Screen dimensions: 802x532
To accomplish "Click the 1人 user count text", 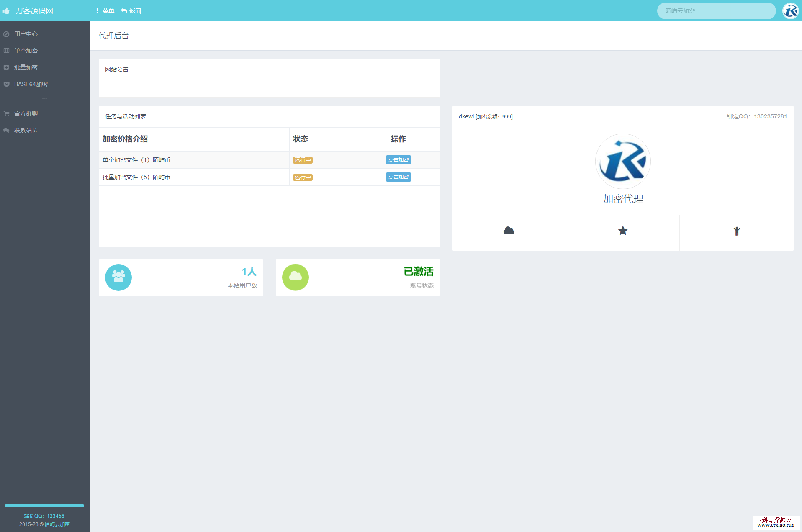I will [249, 271].
